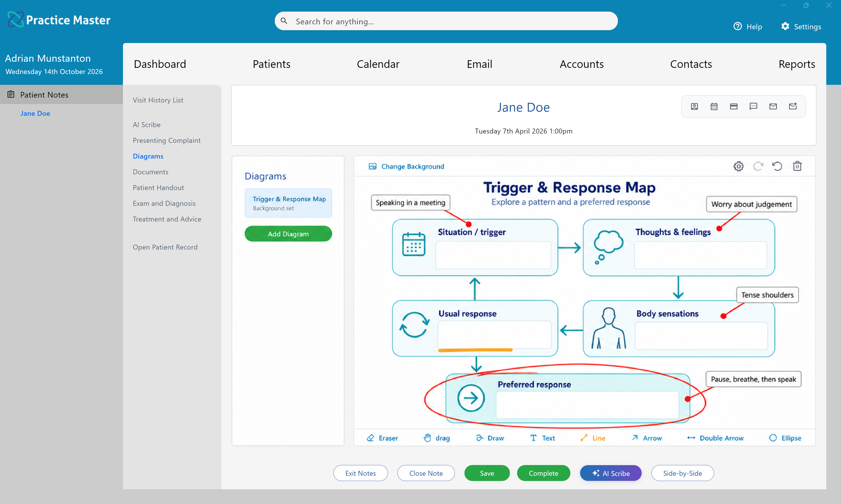Open Settings in the top bar
The height and width of the screenshot is (504, 841).
[x=801, y=27]
